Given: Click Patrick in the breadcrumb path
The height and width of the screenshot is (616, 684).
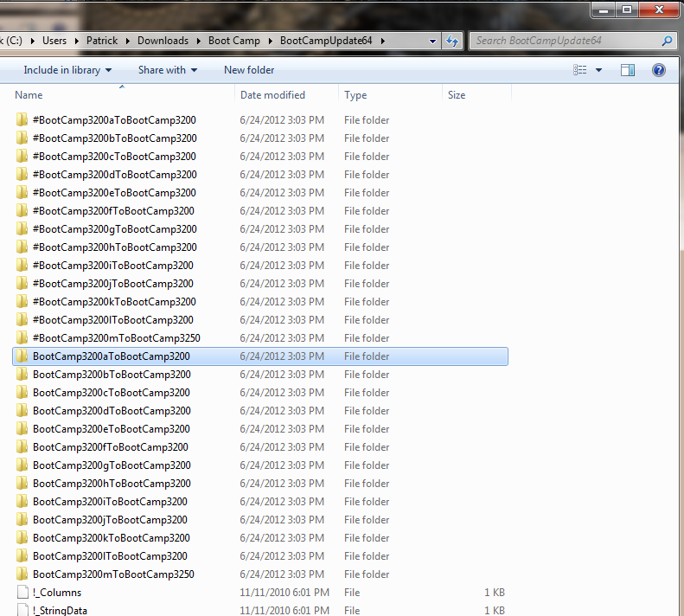Looking at the screenshot, I should (x=102, y=41).
